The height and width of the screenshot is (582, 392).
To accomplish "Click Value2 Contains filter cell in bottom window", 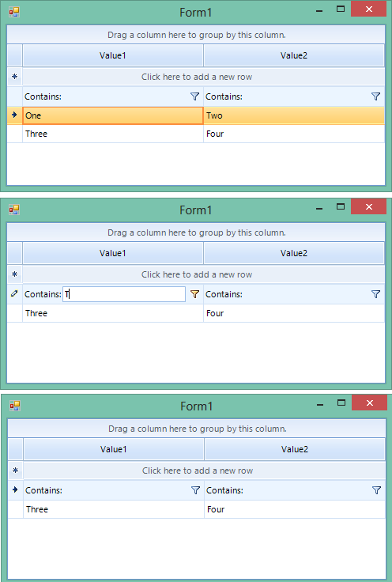I will tap(295, 490).
